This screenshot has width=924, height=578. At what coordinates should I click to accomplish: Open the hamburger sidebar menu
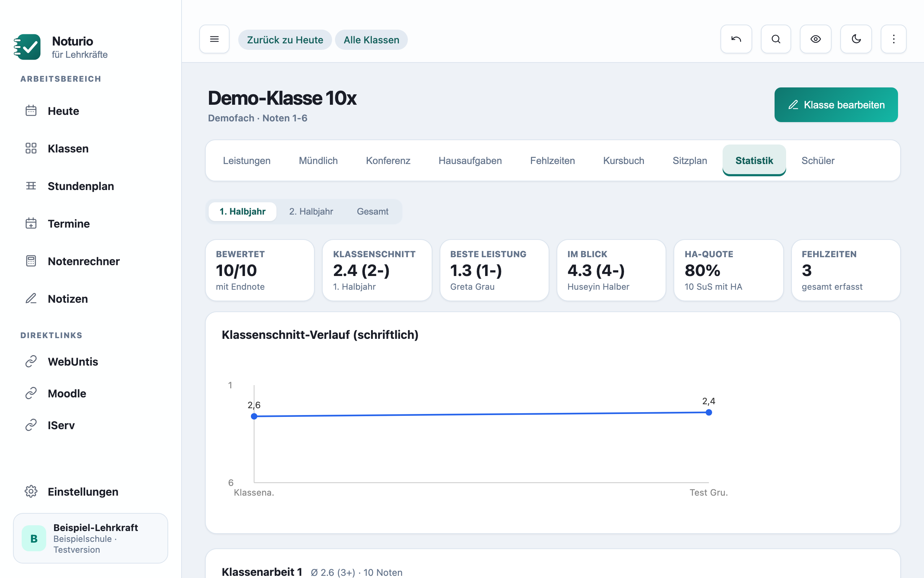pos(214,39)
